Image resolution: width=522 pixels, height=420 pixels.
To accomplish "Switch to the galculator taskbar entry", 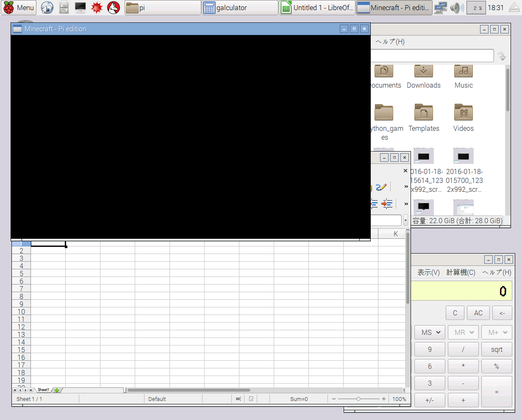I will click(240, 8).
